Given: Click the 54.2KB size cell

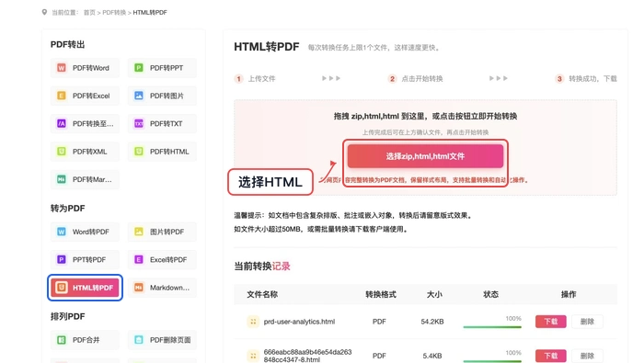Looking at the screenshot, I should 432,322.
